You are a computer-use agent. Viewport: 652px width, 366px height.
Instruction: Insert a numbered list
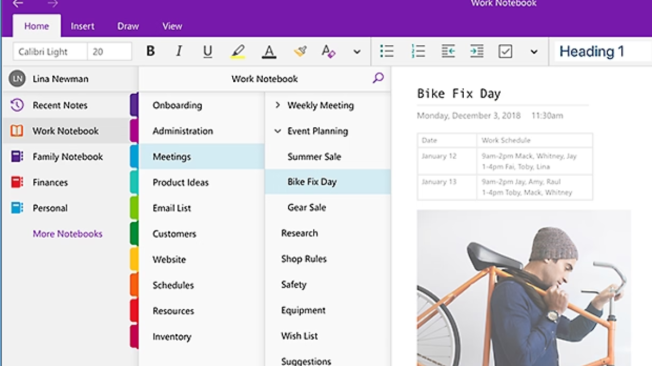click(418, 51)
